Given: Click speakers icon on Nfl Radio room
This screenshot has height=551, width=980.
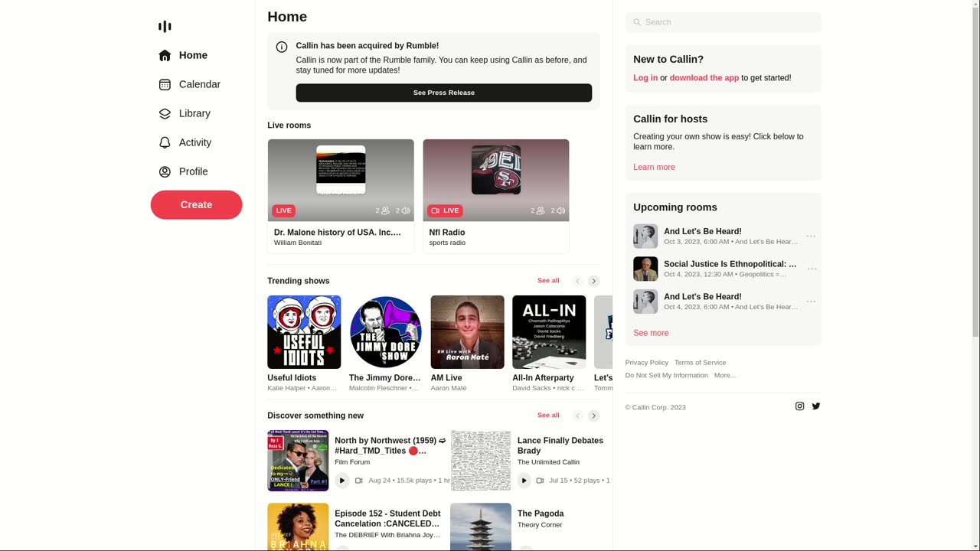Looking at the screenshot, I should pyautogui.click(x=561, y=210).
